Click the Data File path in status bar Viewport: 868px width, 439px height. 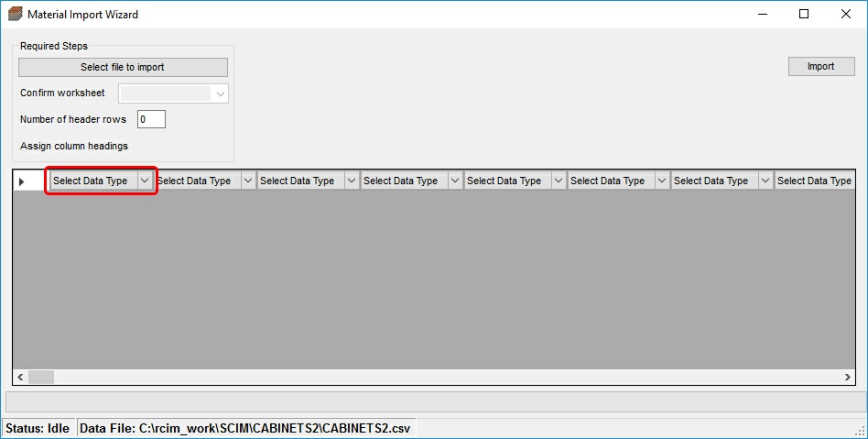[x=245, y=429]
